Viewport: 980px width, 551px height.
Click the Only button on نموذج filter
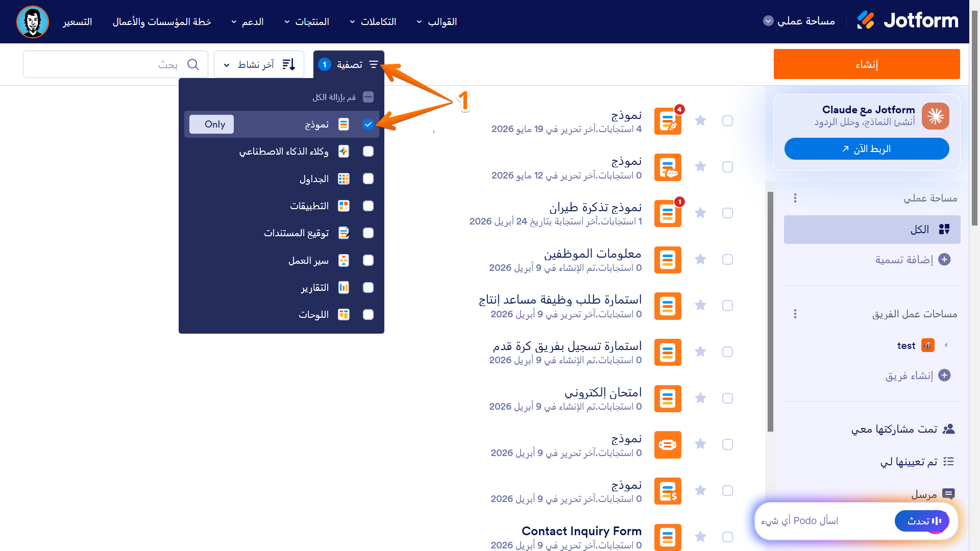[x=211, y=124]
